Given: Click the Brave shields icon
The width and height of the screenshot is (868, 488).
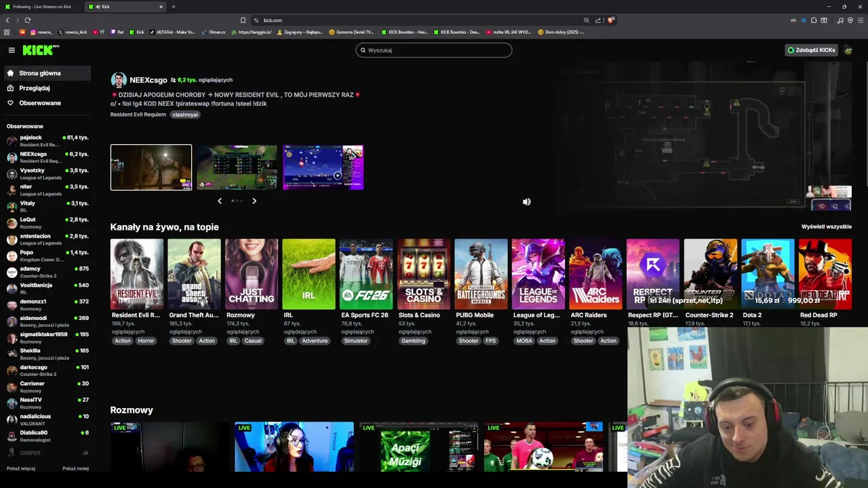Looking at the screenshot, I should point(610,20).
